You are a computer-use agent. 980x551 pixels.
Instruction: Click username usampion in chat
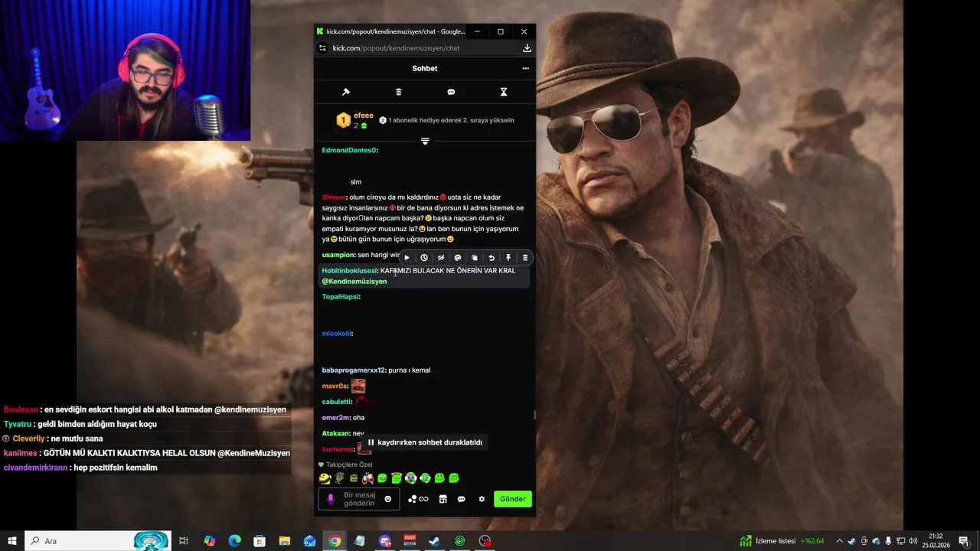338,255
